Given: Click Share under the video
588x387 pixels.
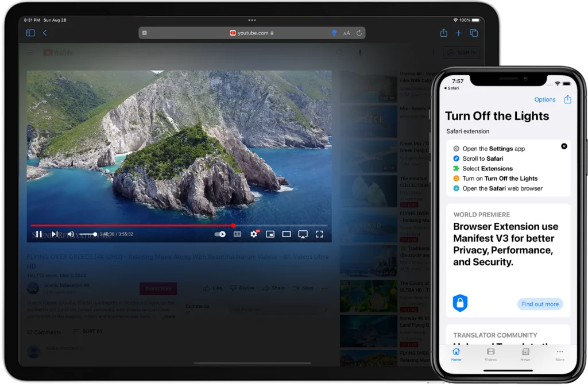Looking at the screenshot, I should coord(274,288).
